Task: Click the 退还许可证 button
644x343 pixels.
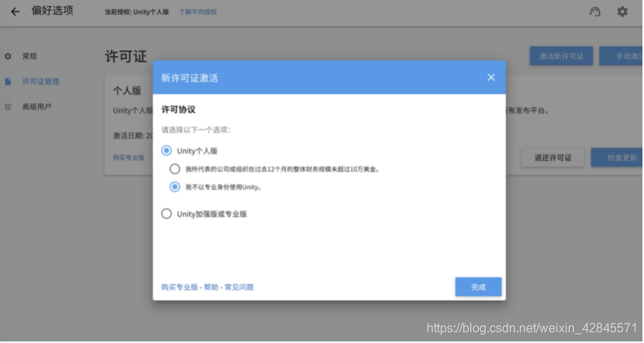Action: [x=552, y=158]
